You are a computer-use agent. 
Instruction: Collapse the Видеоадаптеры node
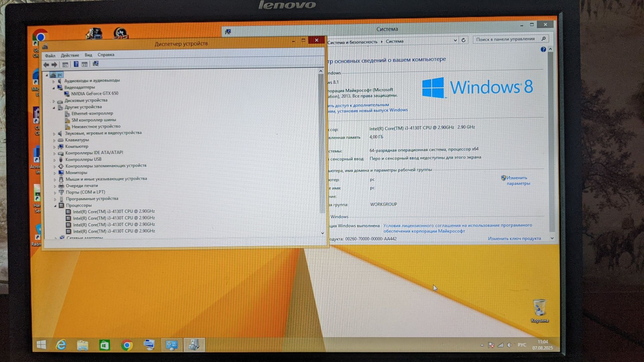click(x=53, y=88)
